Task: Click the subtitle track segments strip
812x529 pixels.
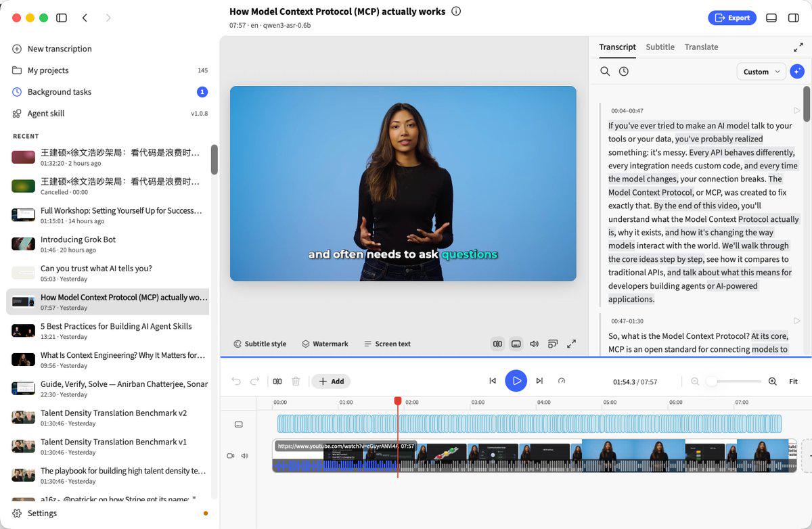Action: 529,424
